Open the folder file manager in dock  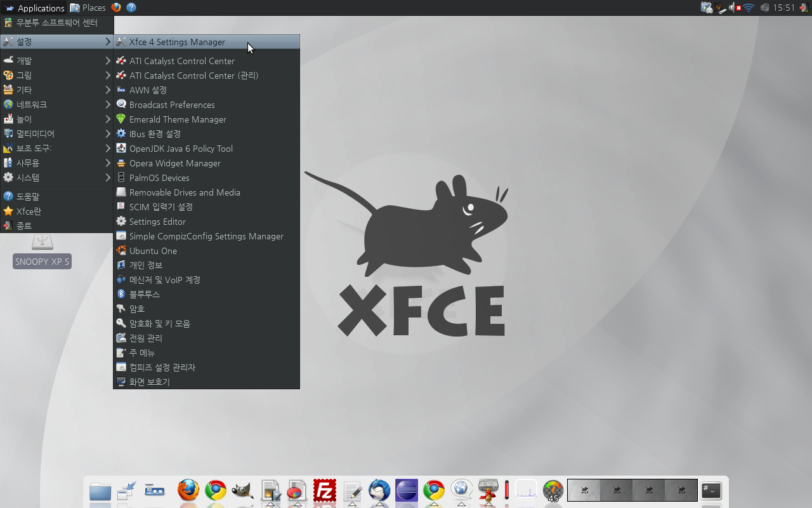click(x=100, y=491)
